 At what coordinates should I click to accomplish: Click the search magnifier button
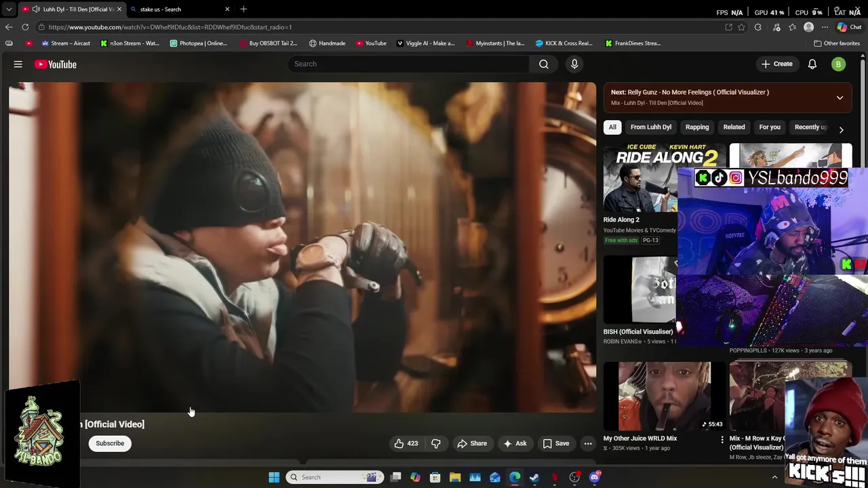point(544,64)
